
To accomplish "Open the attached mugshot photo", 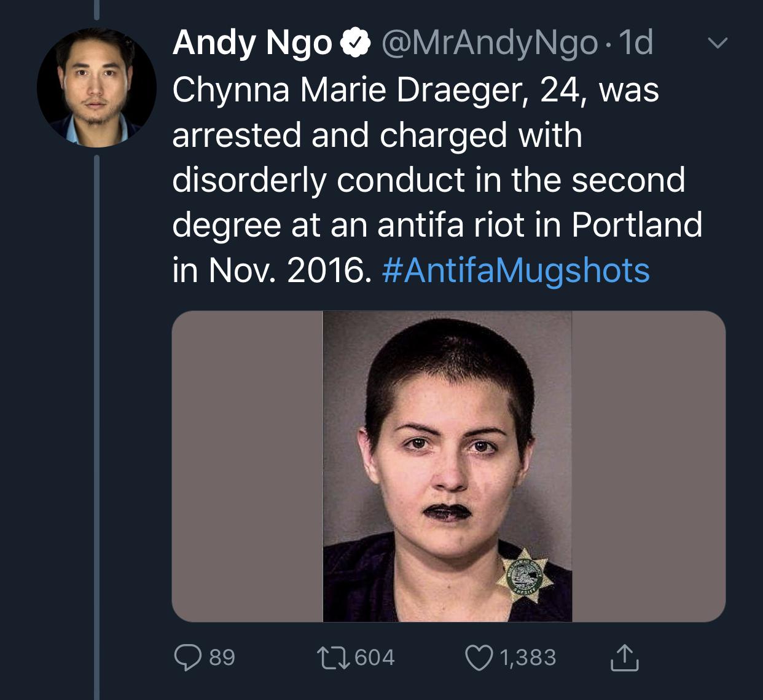I will point(447,466).
